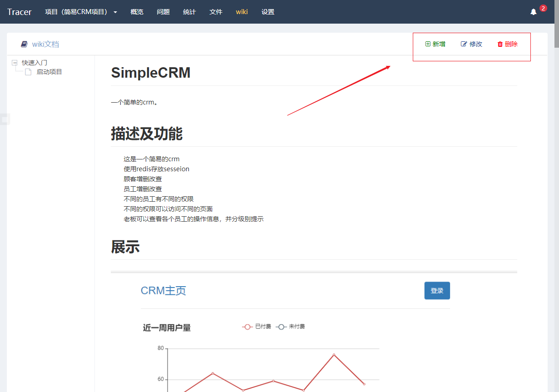559x392 pixels.
Task: Open the 文件 section
Action: click(x=216, y=12)
